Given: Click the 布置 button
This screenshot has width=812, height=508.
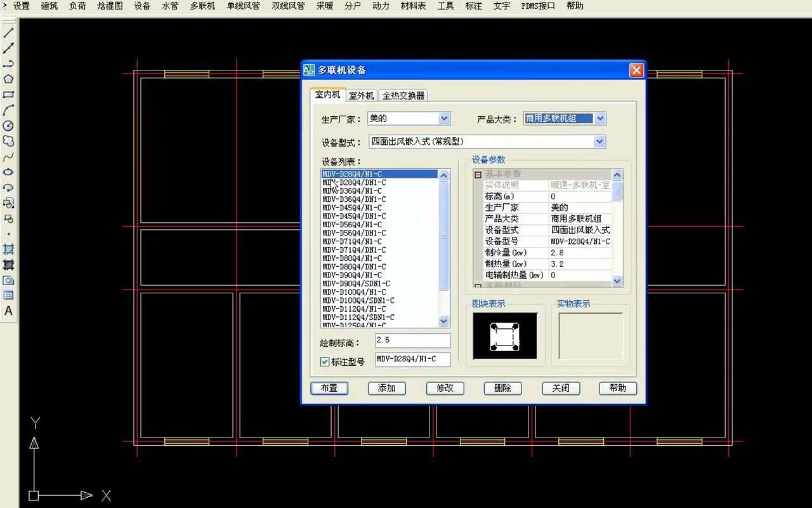Looking at the screenshot, I should pyautogui.click(x=329, y=388).
